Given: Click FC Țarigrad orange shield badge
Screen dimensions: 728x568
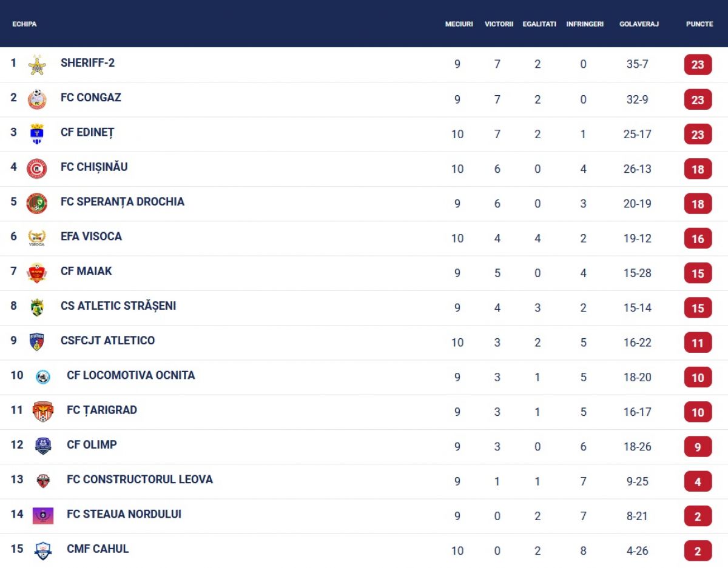Looking at the screenshot, I should 43,412.
